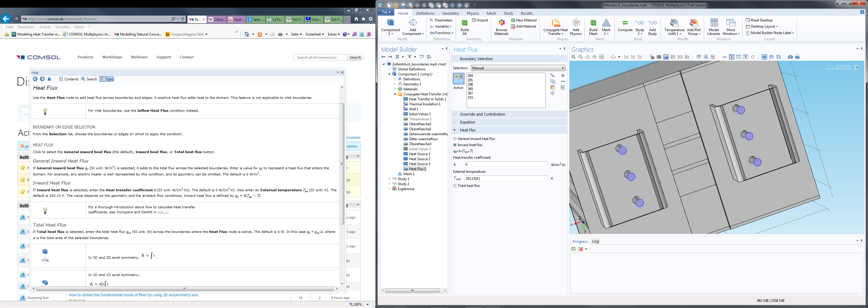Click Import geometry button
This screenshot has width=868, height=308.
pyautogui.click(x=480, y=20)
